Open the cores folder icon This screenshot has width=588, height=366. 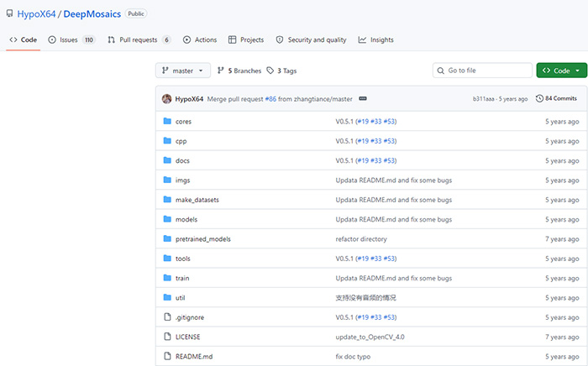pos(167,121)
